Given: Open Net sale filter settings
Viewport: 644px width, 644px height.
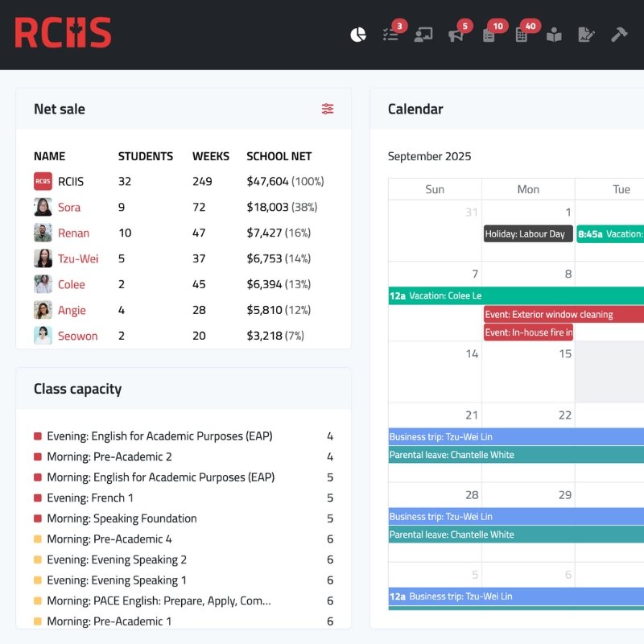Looking at the screenshot, I should click(328, 109).
